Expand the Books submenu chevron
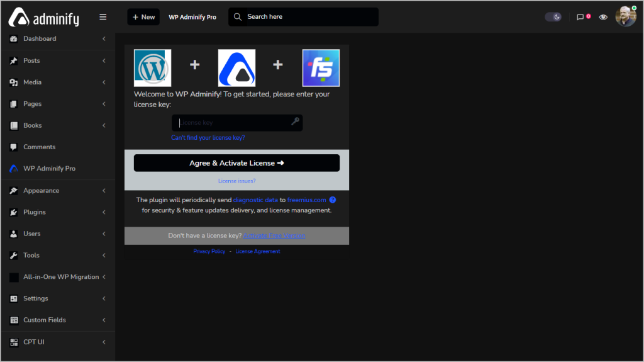Viewport: 644px width, 362px height. [104, 125]
